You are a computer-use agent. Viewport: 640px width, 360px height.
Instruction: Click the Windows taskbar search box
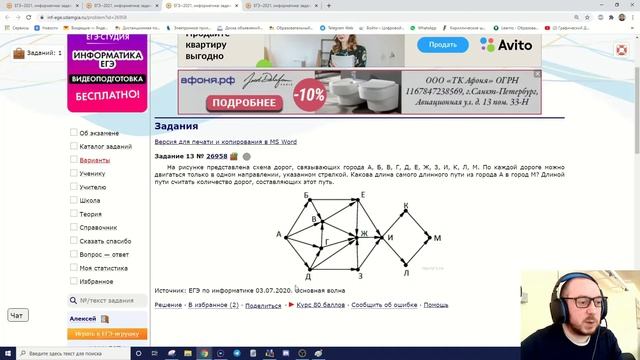coord(73,353)
